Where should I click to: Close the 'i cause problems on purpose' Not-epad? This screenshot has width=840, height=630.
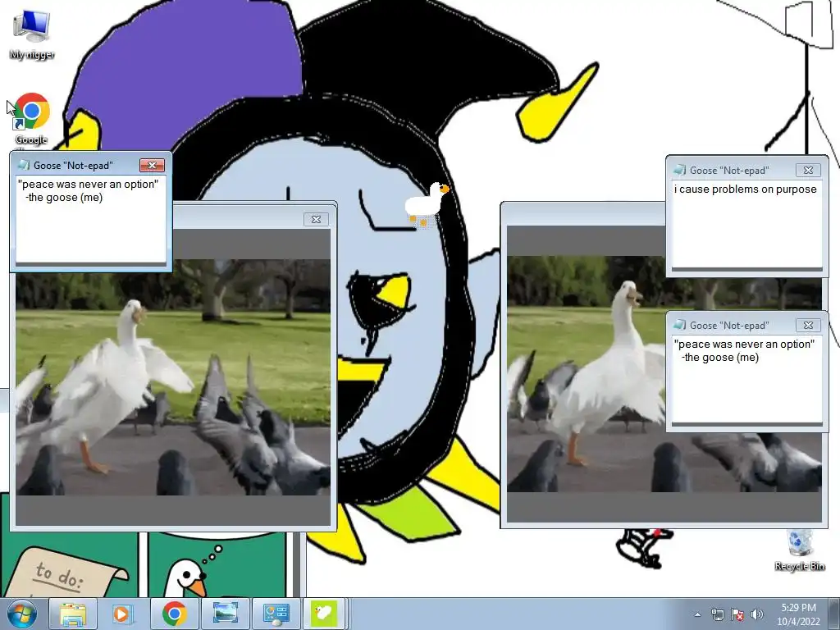point(808,170)
